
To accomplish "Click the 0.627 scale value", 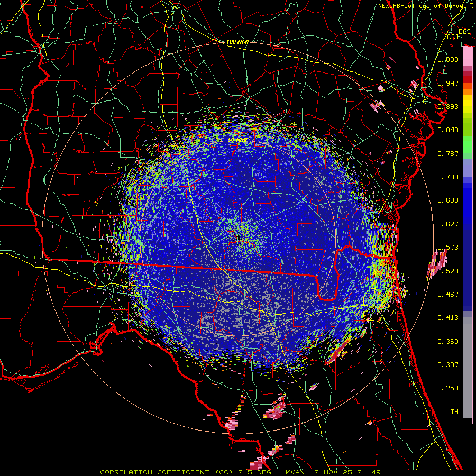I will [448, 224].
